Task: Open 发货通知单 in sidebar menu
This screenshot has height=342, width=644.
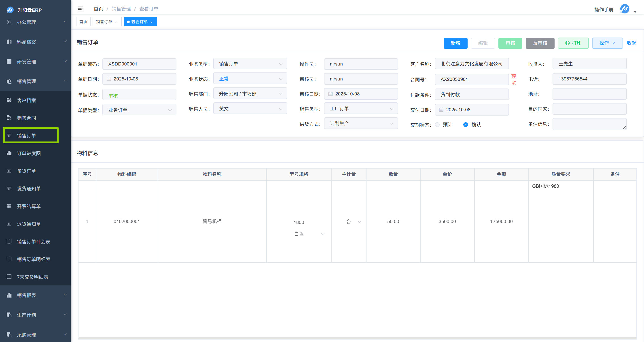Action: pyautogui.click(x=29, y=188)
